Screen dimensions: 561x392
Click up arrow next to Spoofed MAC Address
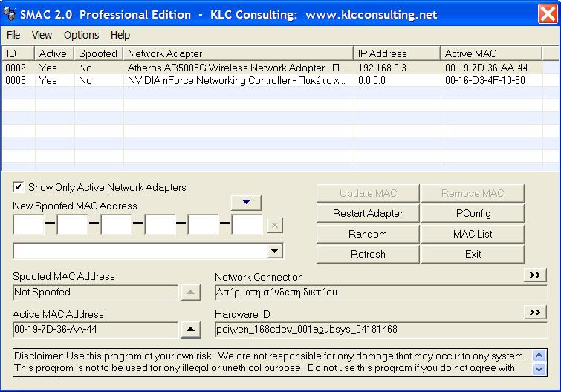[190, 293]
